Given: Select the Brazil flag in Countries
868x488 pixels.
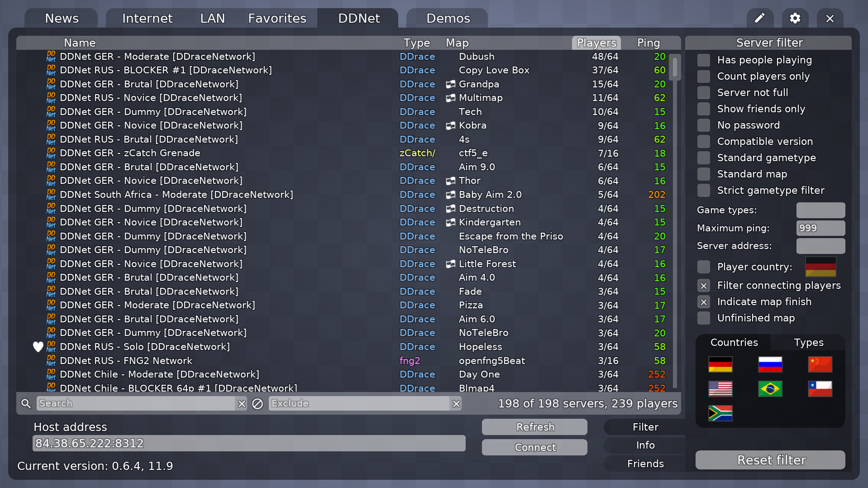Looking at the screenshot, I should (770, 388).
